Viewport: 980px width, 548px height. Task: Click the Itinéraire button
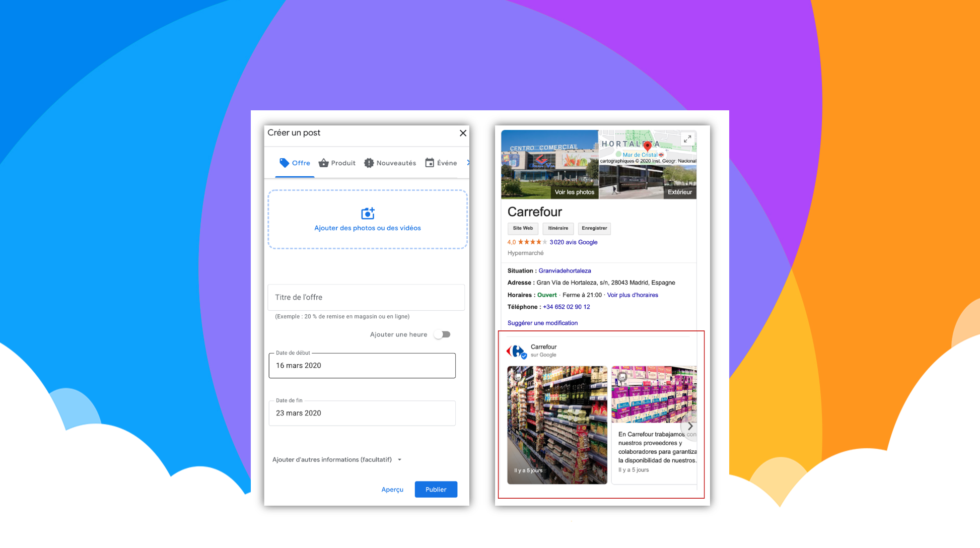coord(558,228)
